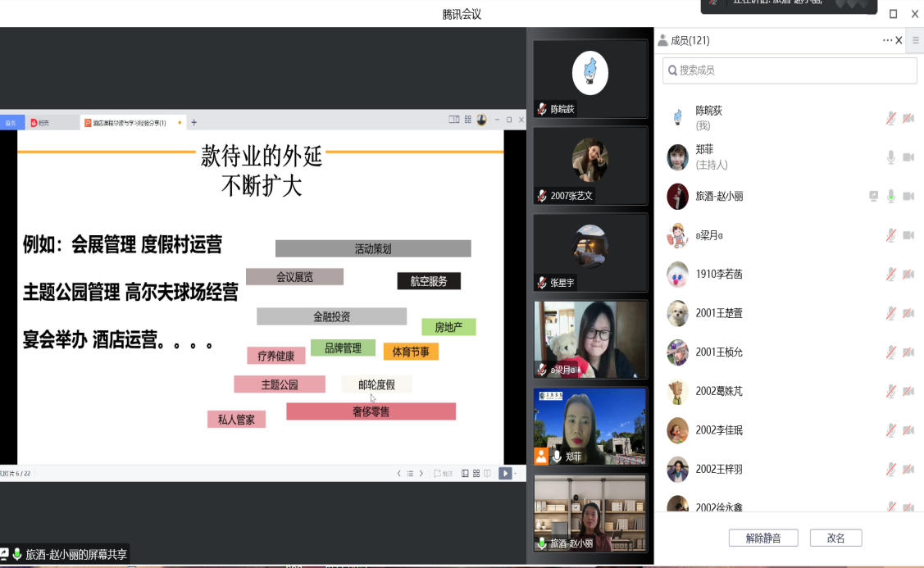Click the slideshow play button in presentation
Screen dimensions: 924x568
click(x=505, y=473)
